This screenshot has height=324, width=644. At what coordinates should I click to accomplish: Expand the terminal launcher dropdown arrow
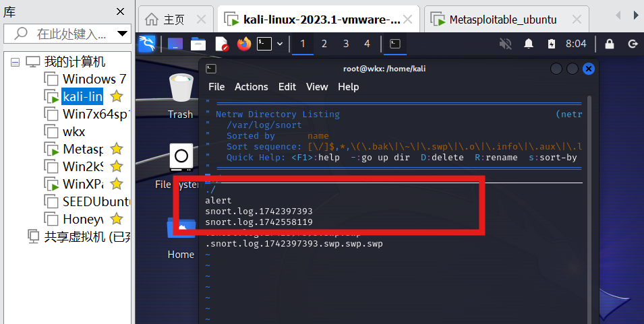(x=280, y=44)
